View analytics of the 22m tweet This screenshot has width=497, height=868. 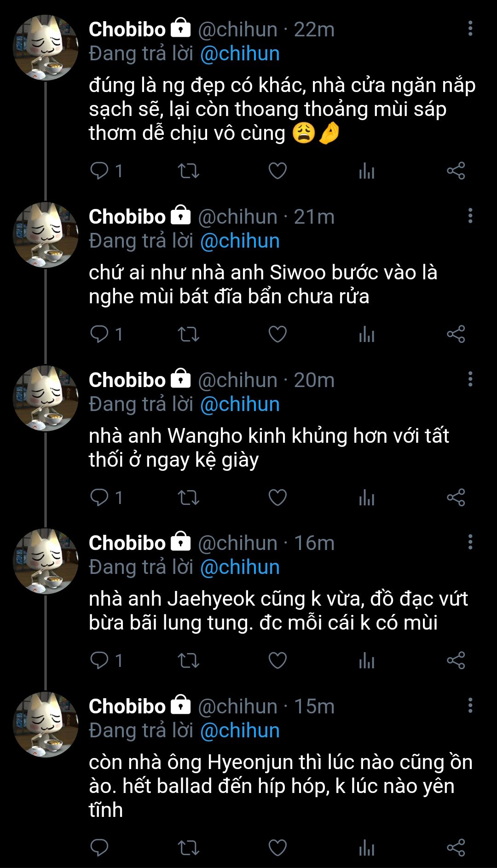pyautogui.click(x=367, y=171)
